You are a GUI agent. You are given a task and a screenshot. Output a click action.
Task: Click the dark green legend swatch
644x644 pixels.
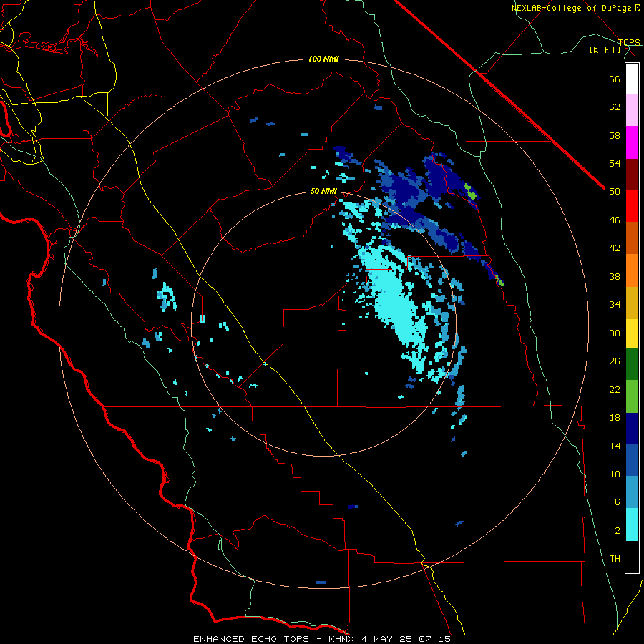coord(632,364)
